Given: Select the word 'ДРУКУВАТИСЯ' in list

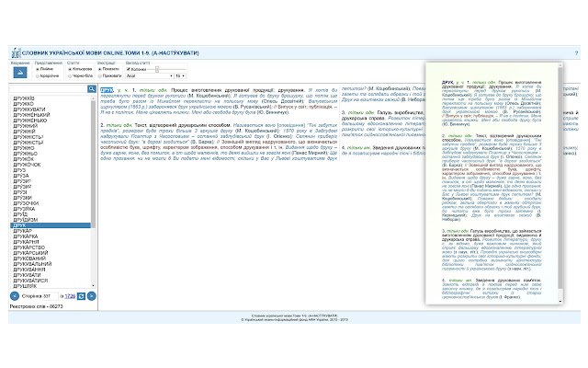Looking at the screenshot, I should (x=30, y=281).
